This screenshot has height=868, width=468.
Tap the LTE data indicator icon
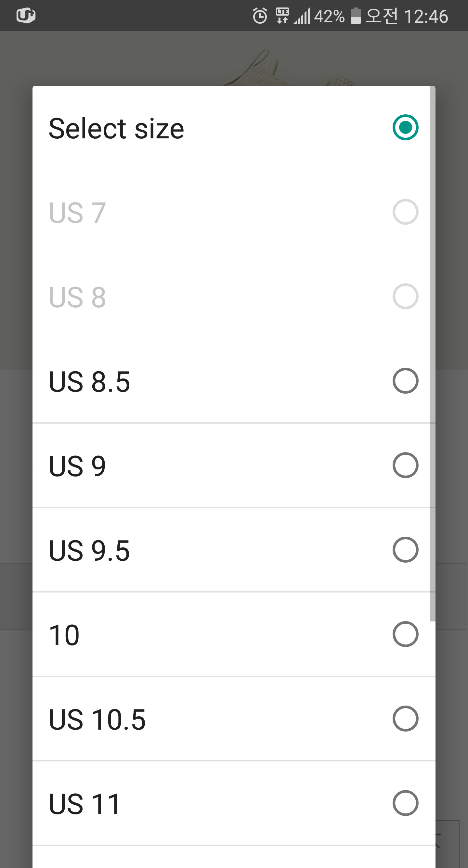click(282, 16)
